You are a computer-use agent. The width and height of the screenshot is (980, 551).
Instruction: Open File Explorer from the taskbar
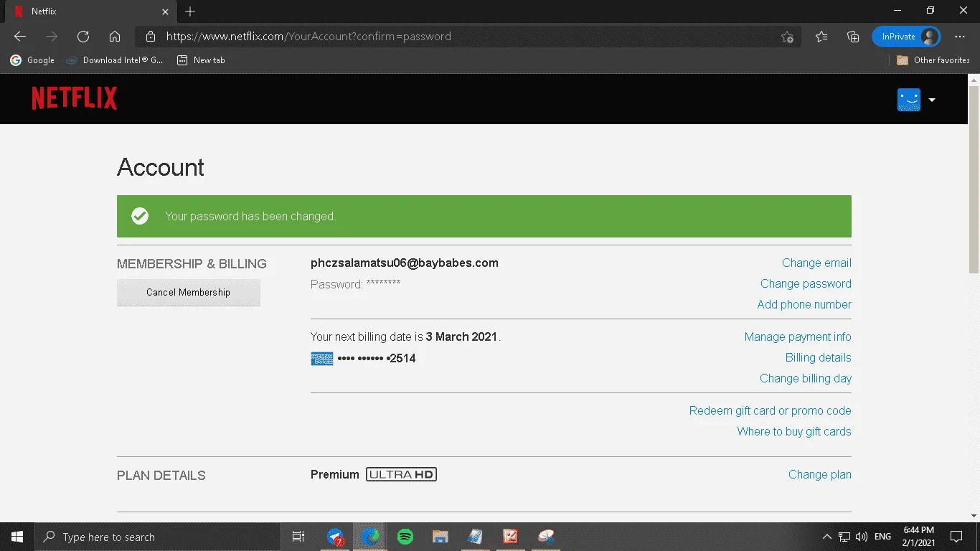440,537
